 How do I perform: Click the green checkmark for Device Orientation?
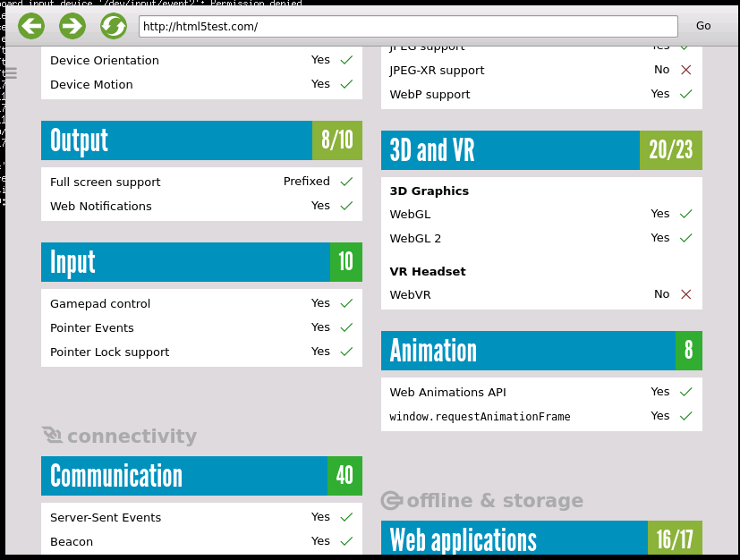point(346,60)
